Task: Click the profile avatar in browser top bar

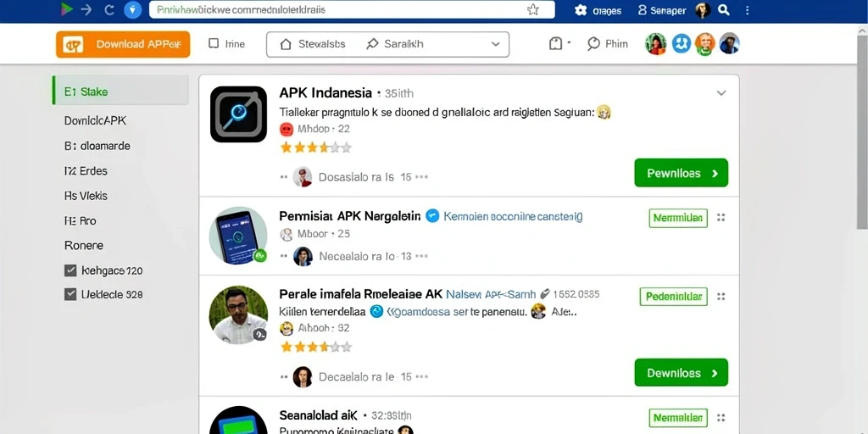Action: (703, 10)
